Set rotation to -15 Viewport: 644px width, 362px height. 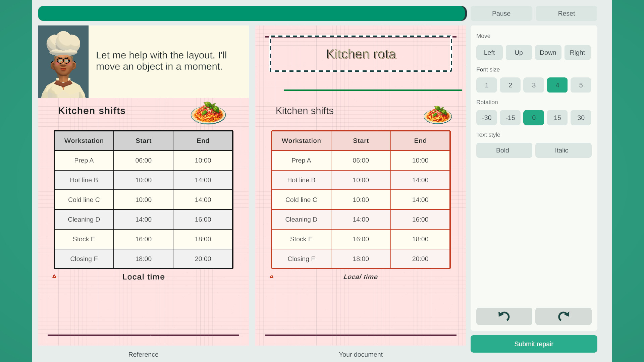click(510, 118)
